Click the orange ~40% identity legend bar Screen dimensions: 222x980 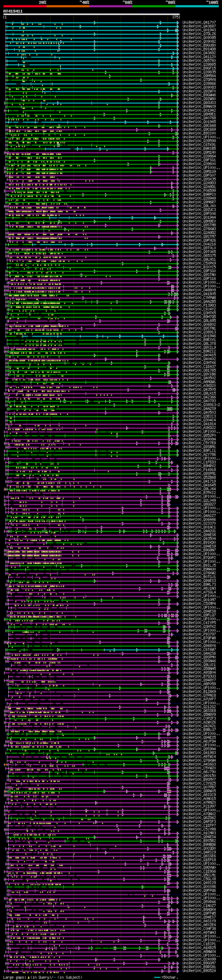[x=68, y=6]
